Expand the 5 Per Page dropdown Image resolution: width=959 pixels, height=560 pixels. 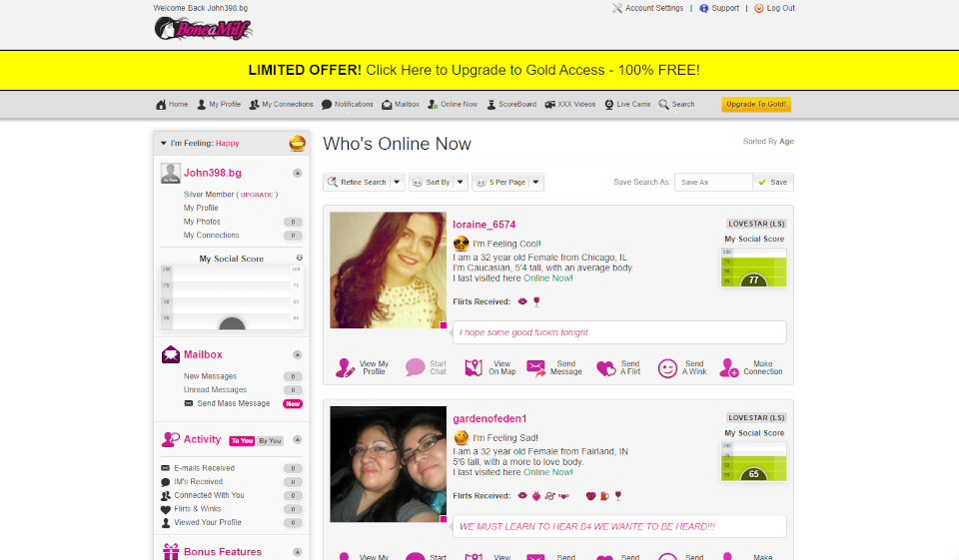[x=536, y=183]
